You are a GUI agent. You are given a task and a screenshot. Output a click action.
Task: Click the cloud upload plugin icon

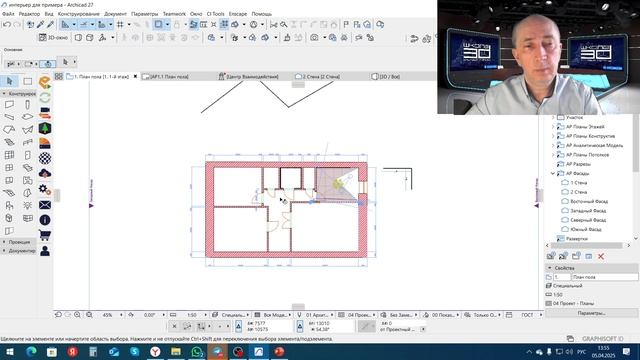45,173
